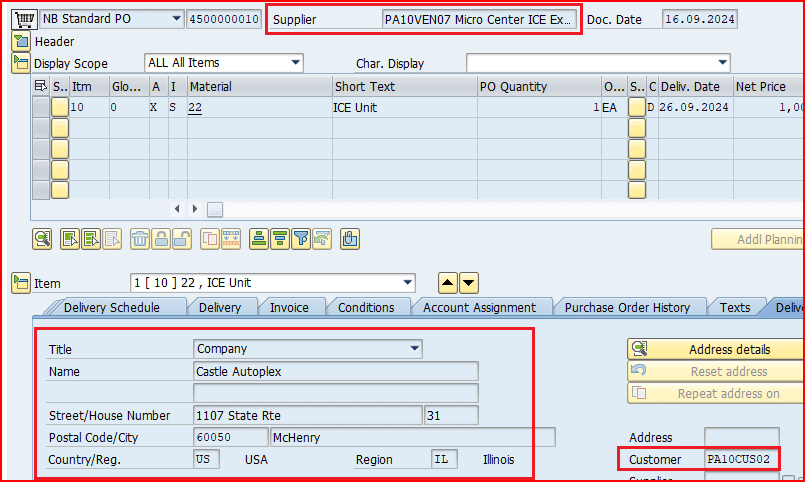Click the Name field containing Castle Autoplex
805x482 pixels.
click(x=335, y=371)
